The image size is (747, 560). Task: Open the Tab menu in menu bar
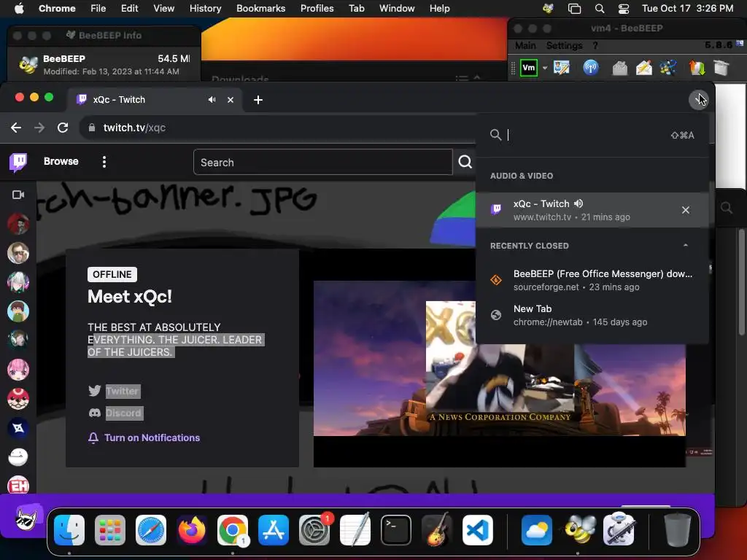(x=356, y=8)
